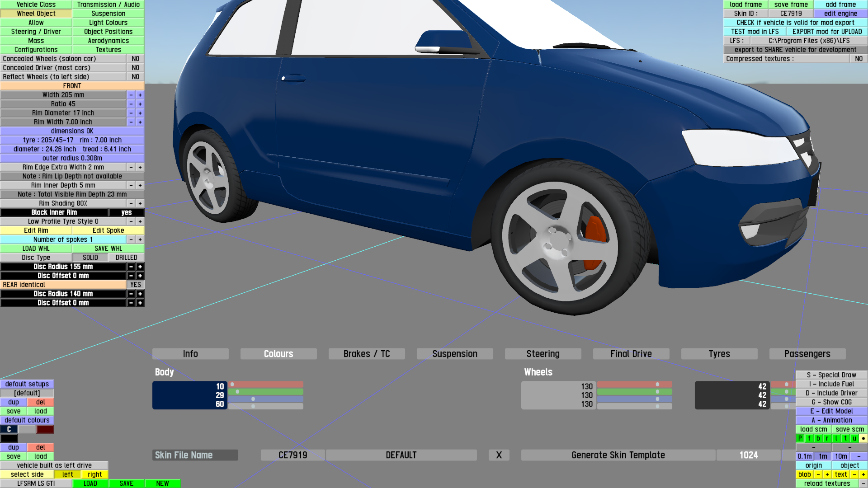The image size is (868, 488).
Task: Click the X next to DEFAULT skin
Action: (x=499, y=455)
